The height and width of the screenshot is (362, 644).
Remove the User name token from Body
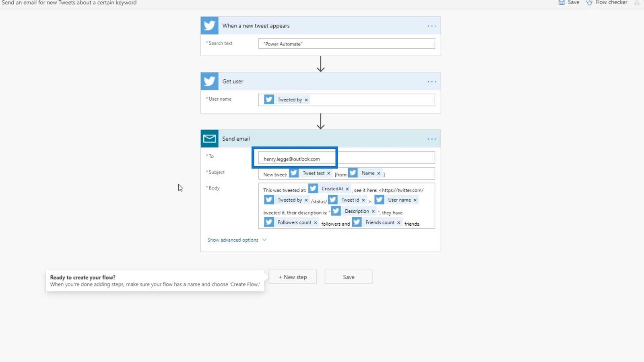(415, 200)
